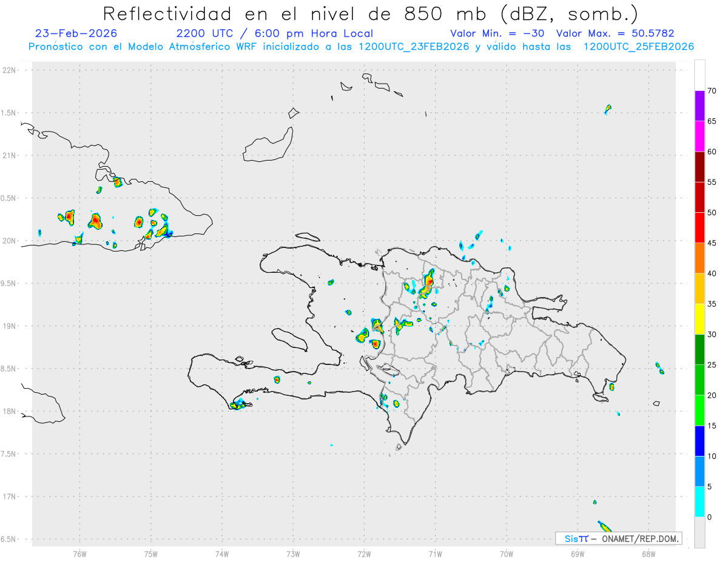Select the "20N" latitude label
Image resolution: width=728 pixels, height=562 pixels.
click(9, 241)
